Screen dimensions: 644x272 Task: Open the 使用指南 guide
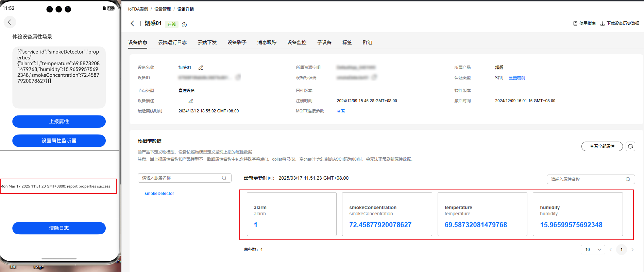[584, 23]
